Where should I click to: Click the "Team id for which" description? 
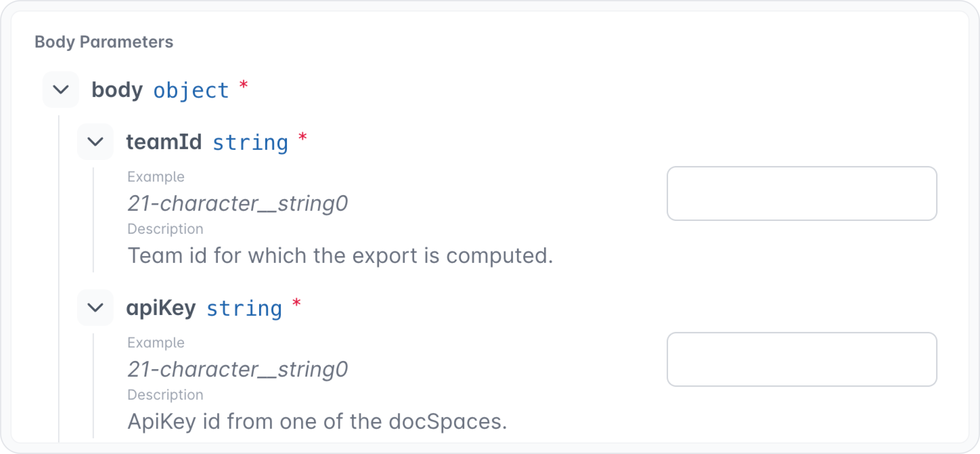(340, 255)
